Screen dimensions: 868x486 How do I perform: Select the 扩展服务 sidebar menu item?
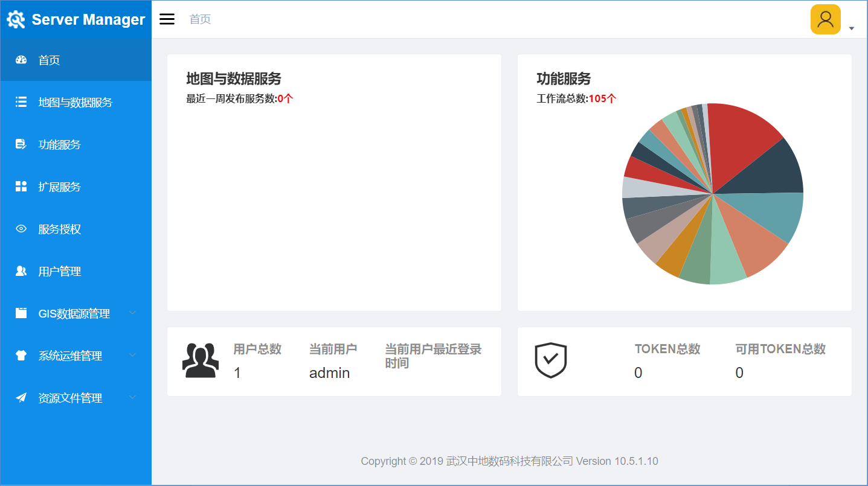(76, 187)
